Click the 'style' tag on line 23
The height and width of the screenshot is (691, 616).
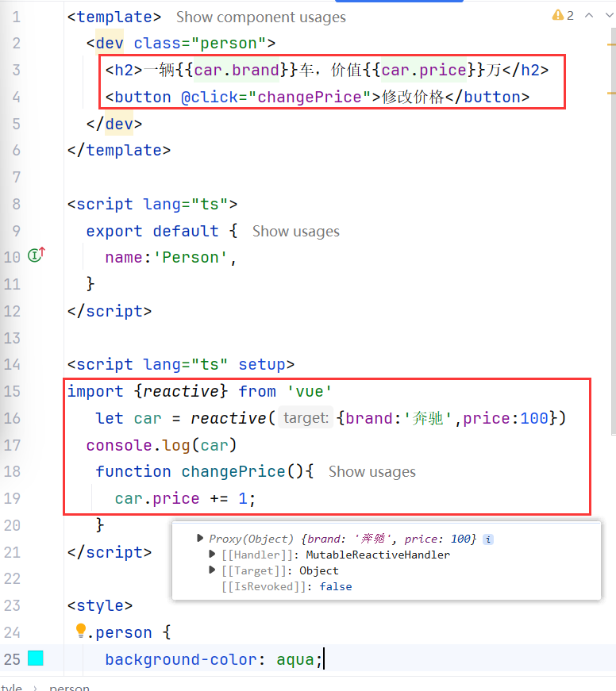(x=100, y=605)
